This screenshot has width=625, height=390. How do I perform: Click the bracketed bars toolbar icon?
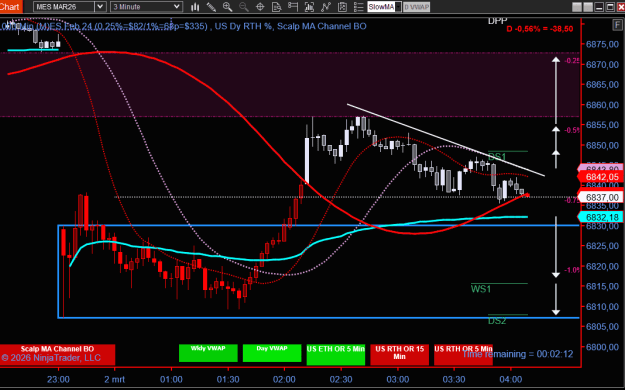click(309, 7)
